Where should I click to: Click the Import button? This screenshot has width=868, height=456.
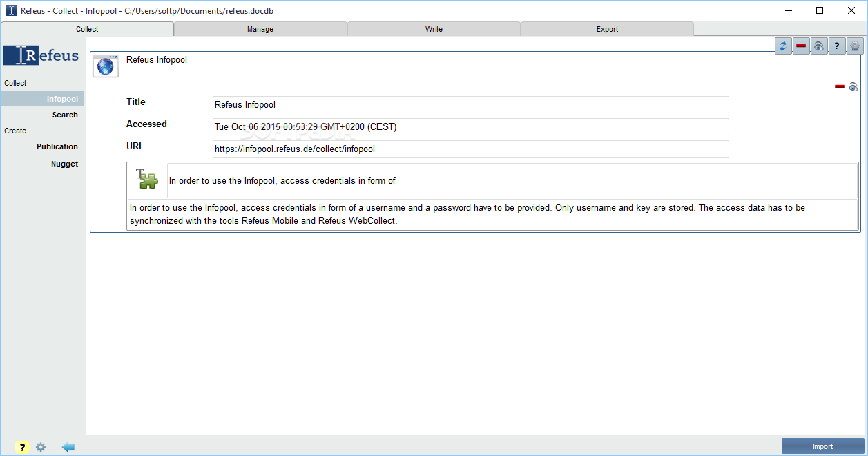coord(822,446)
